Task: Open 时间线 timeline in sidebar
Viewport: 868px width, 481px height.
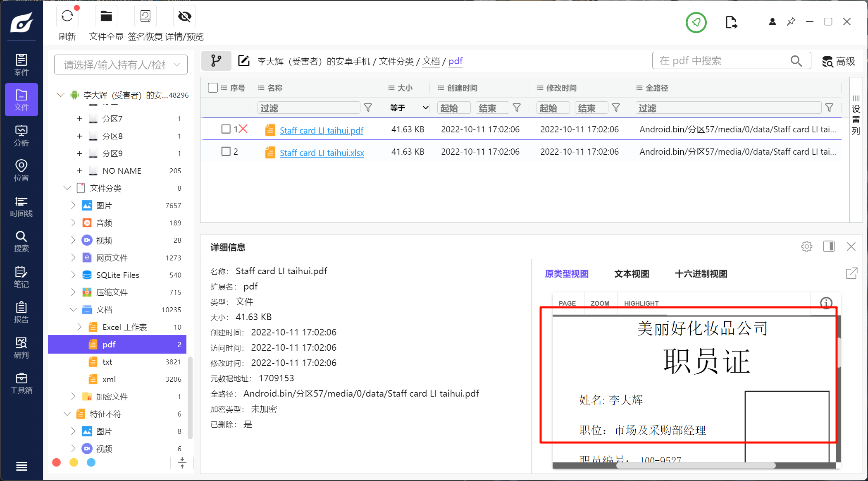Action: pyautogui.click(x=21, y=206)
